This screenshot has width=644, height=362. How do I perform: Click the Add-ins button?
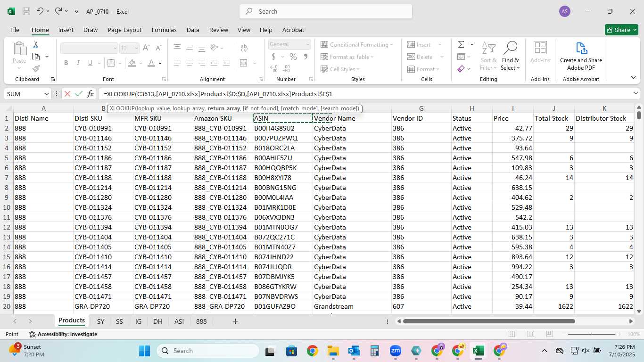click(540, 52)
